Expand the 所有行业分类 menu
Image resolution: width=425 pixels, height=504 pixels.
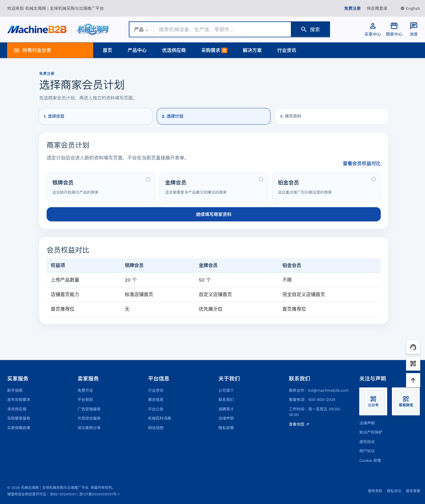coord(50,50)
